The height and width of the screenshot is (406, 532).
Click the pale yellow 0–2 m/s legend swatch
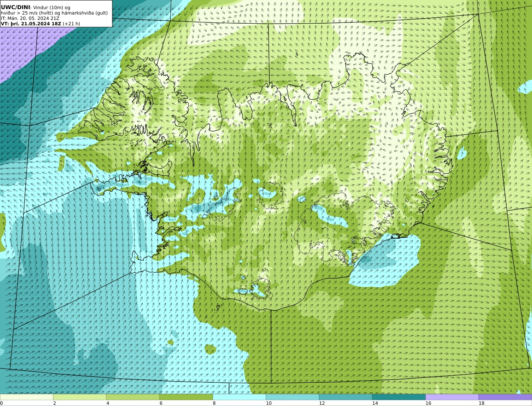click(27, 397)
